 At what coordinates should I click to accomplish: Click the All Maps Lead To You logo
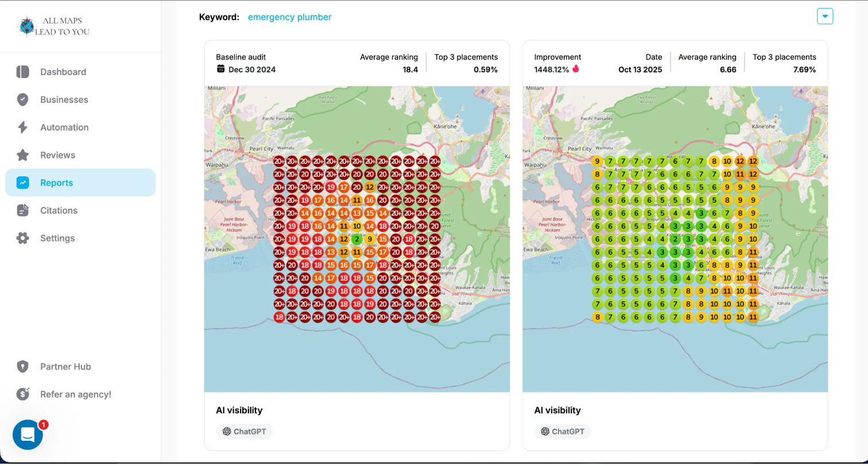tap(53, 26)
